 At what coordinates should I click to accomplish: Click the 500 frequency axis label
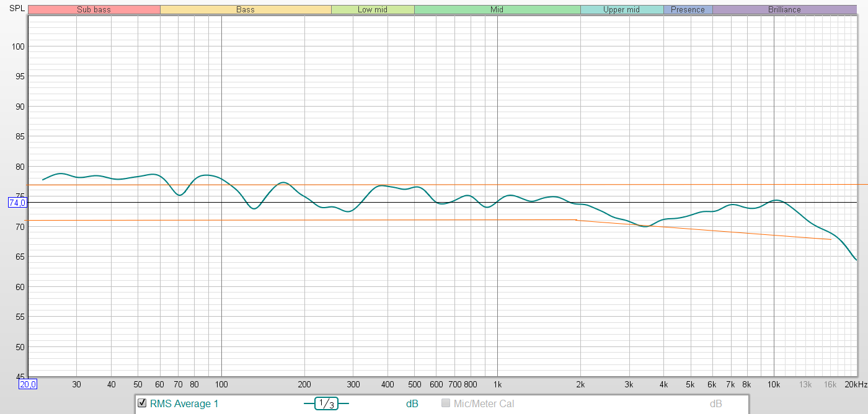pos(414,384)
